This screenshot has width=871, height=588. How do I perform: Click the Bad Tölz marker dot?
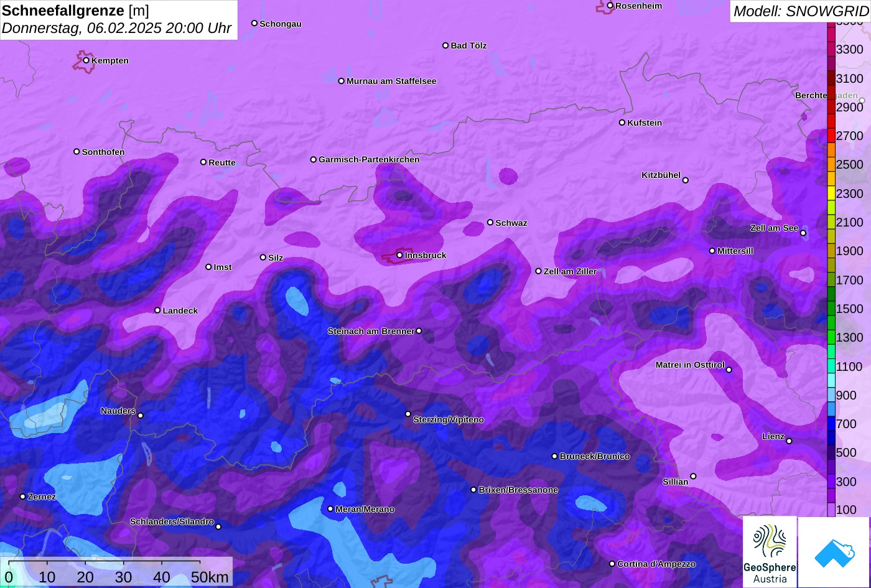(445, 45)
